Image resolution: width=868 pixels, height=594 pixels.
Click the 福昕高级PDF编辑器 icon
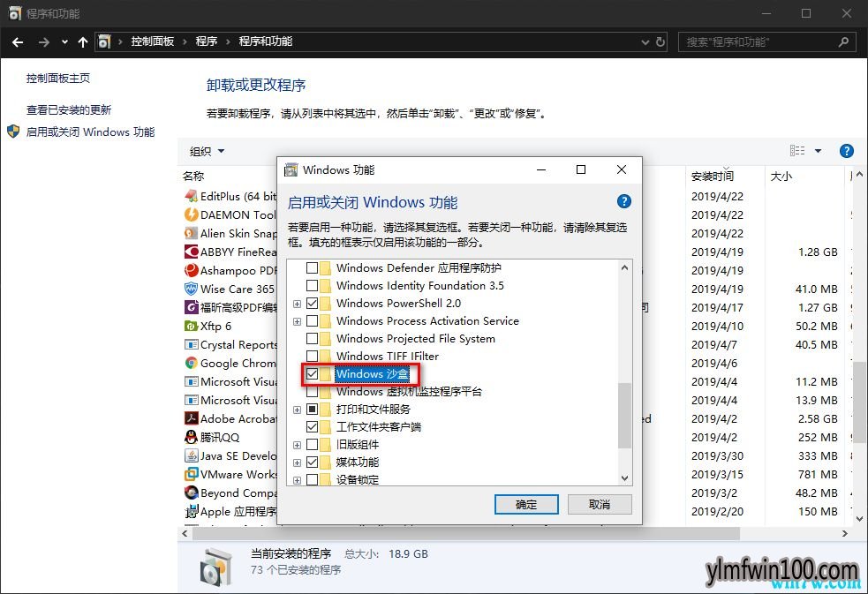(191, 307)
